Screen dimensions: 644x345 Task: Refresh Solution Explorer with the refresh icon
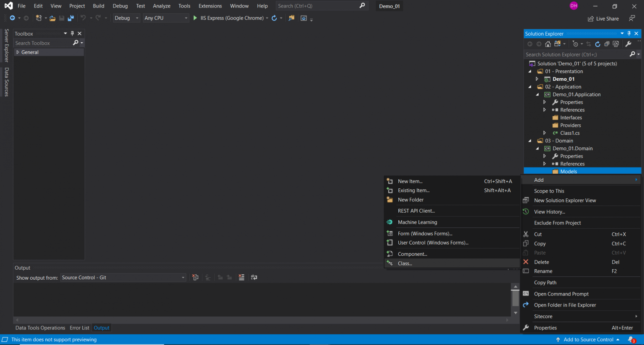[x=597, y=44]
